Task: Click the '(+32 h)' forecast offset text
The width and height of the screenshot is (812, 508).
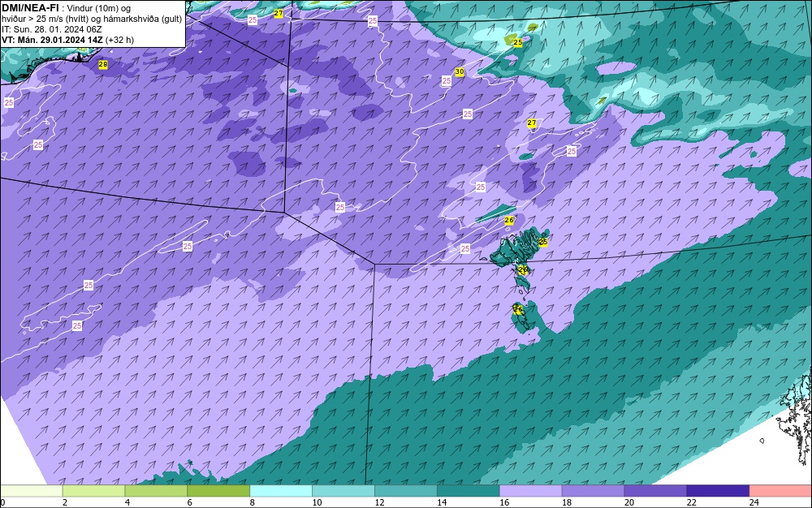Action: coord(119,40)
